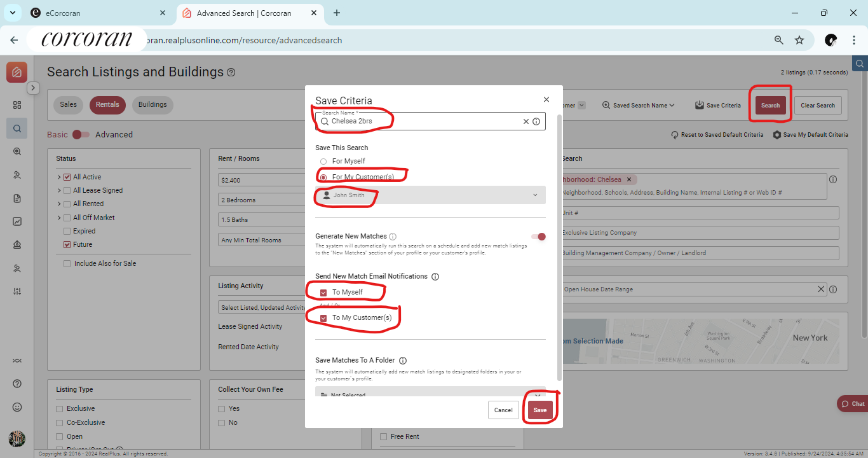Click the Corcoran home logo in sidebar

[17, 73]
